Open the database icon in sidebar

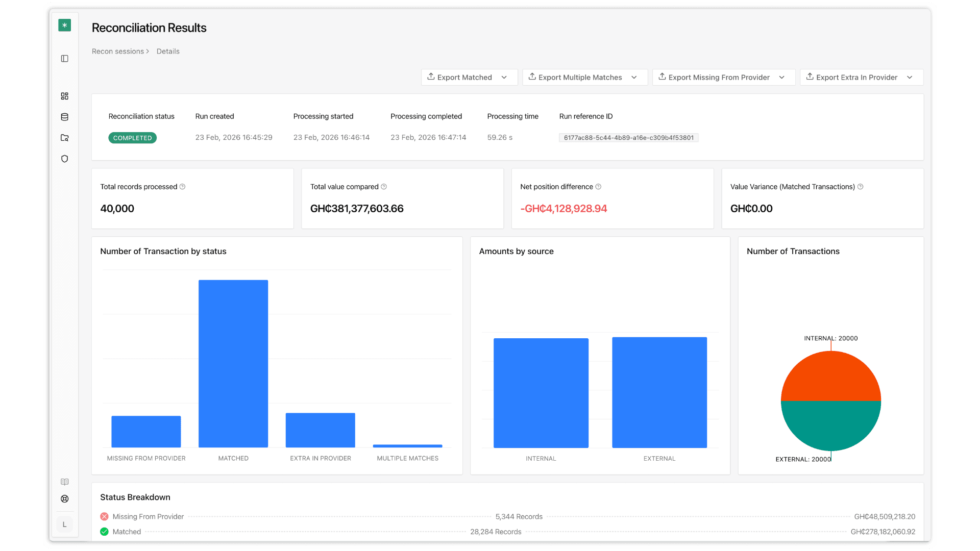pyautogui.click(x=64, y=117)
